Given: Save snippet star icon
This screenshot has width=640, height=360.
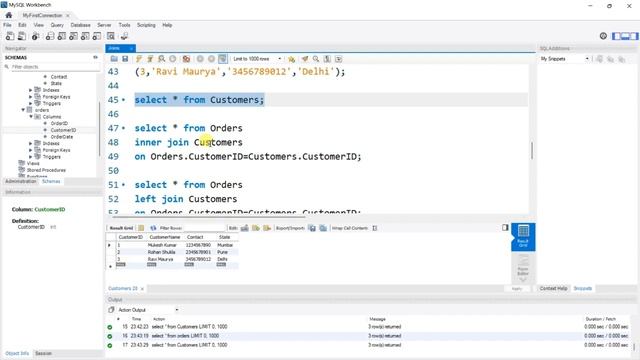Looking at the screenshot, I should [291, 59].
